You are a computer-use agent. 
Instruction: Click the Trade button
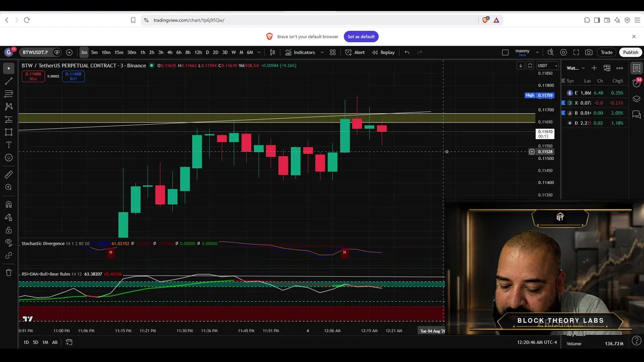(x=607, y=52)
